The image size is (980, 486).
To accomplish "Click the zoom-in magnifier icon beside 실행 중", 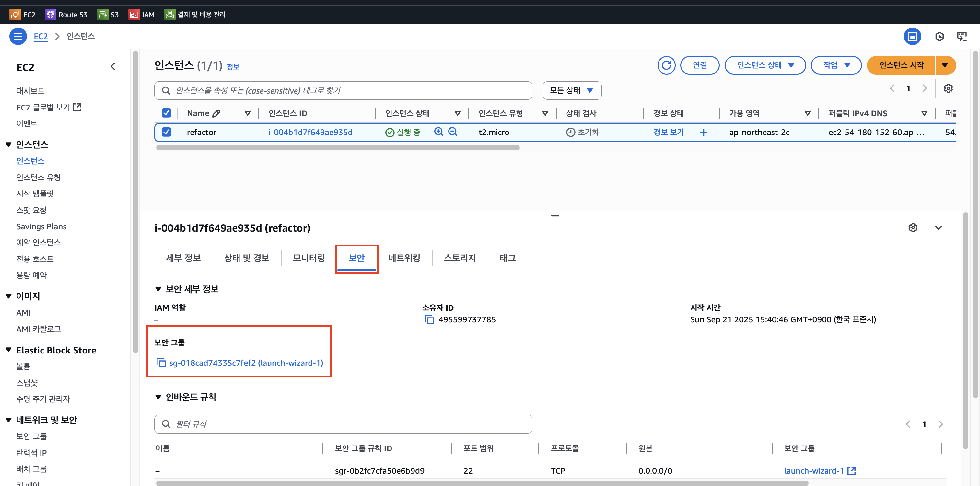I will coord(438,132).
